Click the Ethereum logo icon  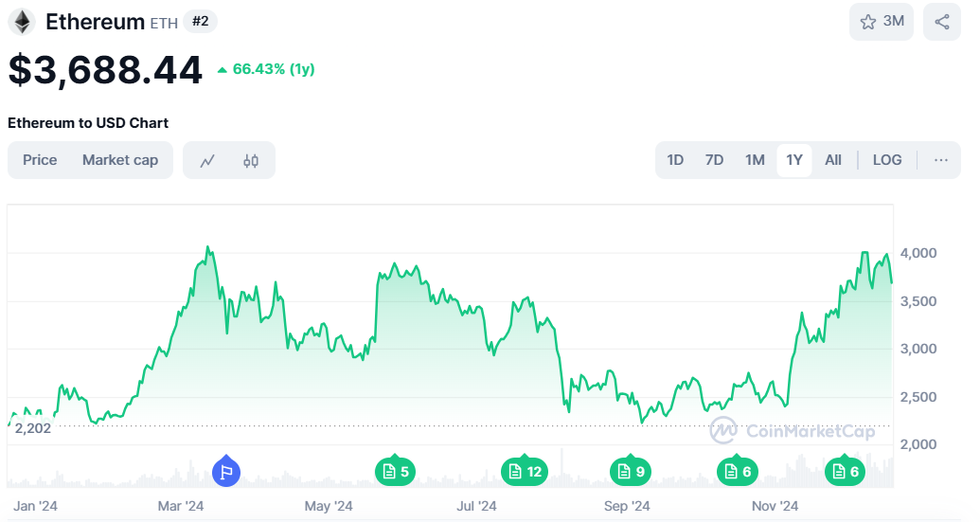click(x=22, y=22)
